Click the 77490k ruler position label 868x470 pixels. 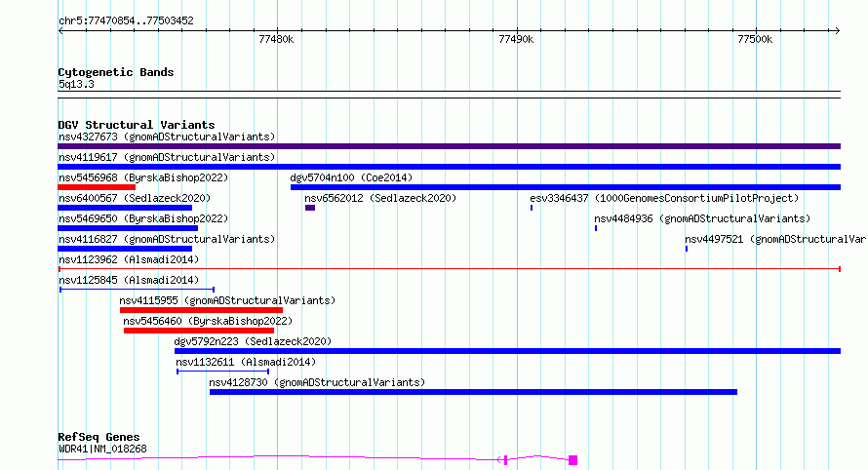516,39
